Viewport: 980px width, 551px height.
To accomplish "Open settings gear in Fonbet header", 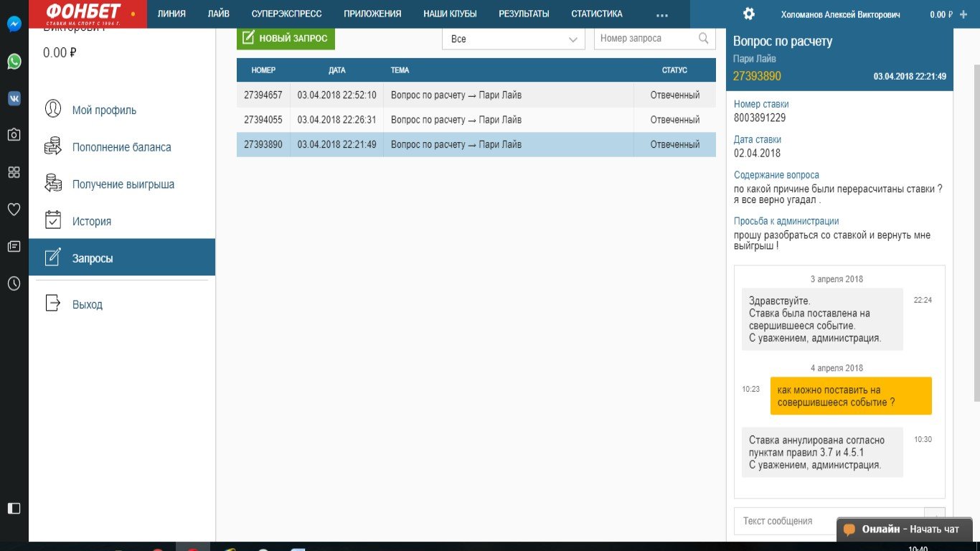I will (749, 14).
